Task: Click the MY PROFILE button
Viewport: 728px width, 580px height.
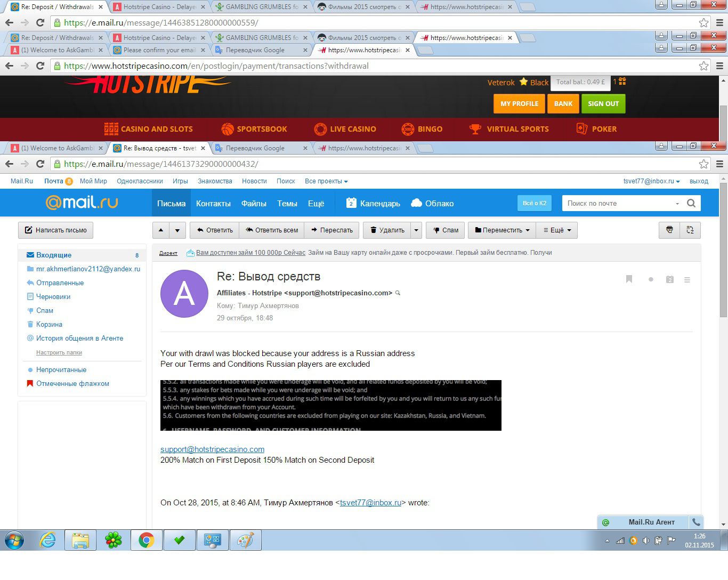Action: [x=519, y=104]
